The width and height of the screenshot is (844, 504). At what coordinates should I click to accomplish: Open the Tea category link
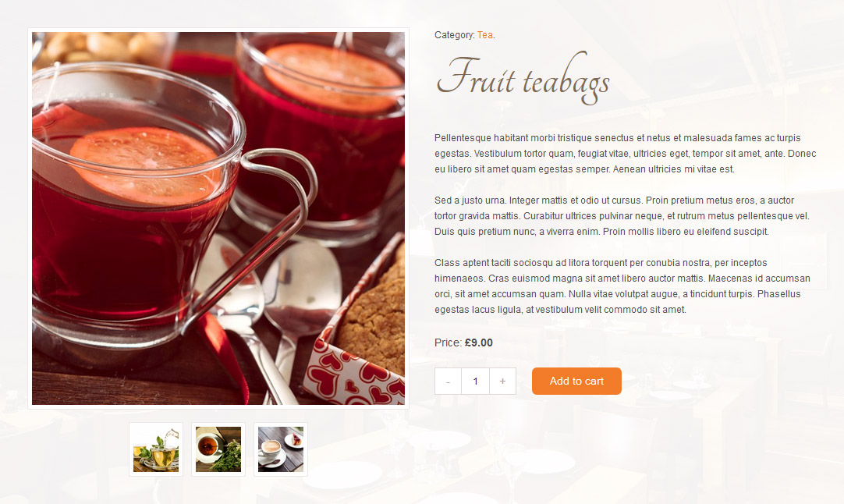(x=484, y=35)
